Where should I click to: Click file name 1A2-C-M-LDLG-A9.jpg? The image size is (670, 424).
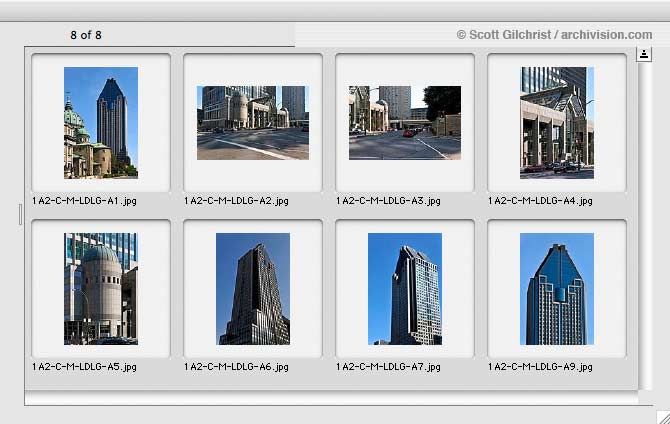click(x=541, y=367)
